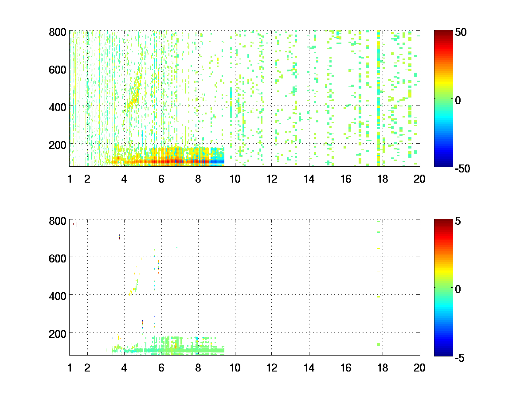The image size is (532, 399).
Task: Click the "-5" colorbar minimum label
Action: point(460,357)
